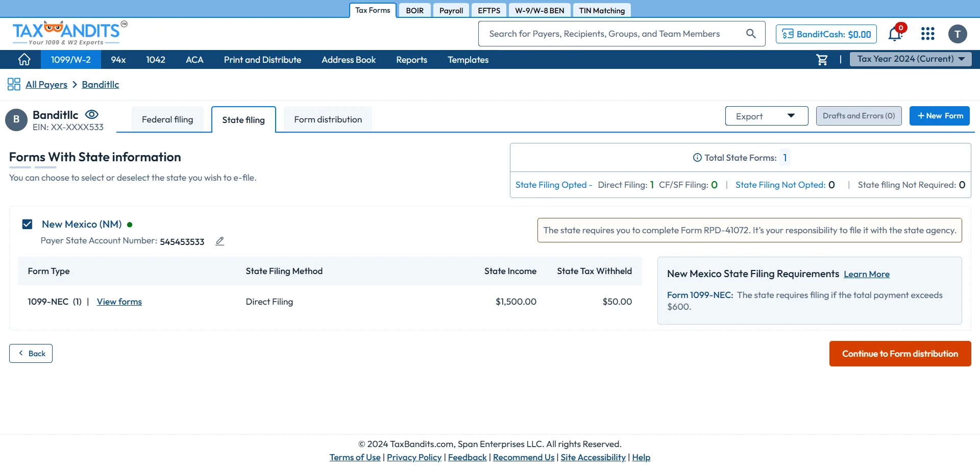Open the EFTPS top tab
980x469 pixels.
click(x=489, y=11)
